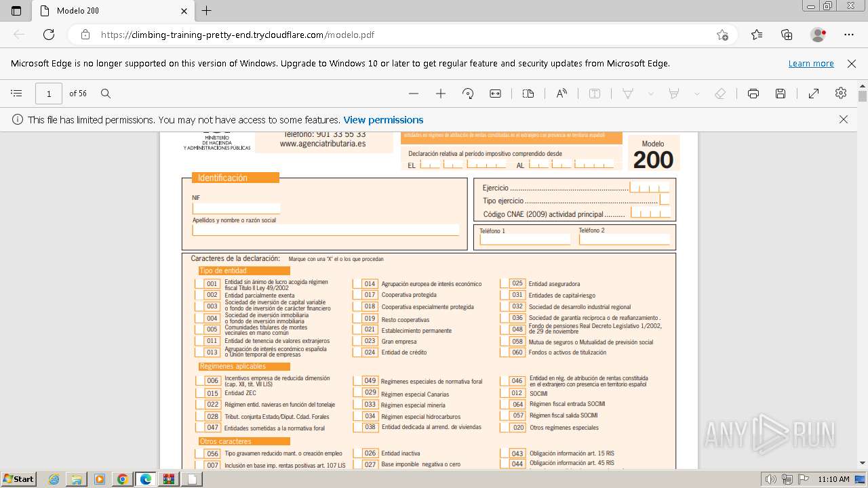Click the NIF input field
This screenshot has width=868, height=488.
click(236, 208)
